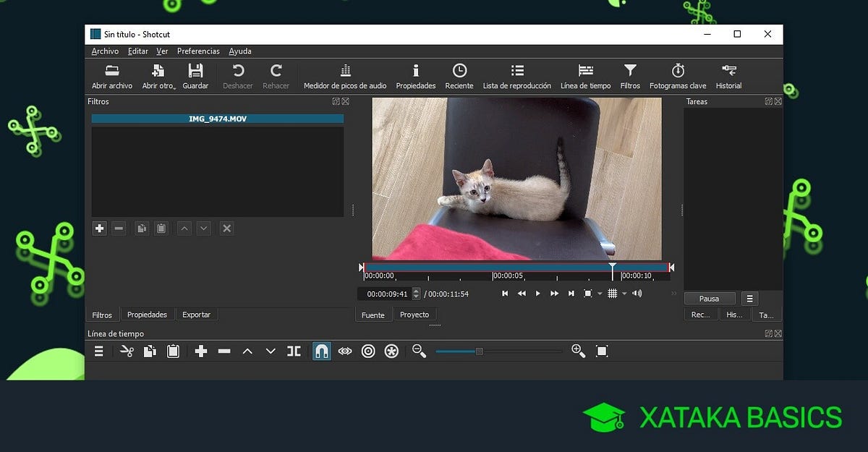Switch to the Proyecto tab
This screenshot has height=452, width=868.
(414, 314)
